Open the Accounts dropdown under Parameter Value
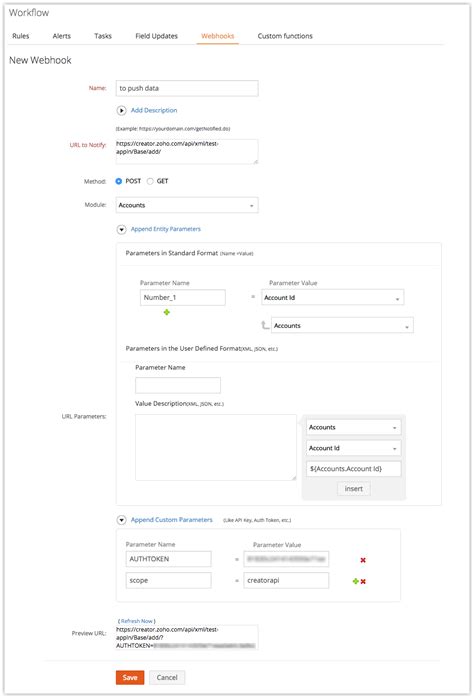 [342, 325]
